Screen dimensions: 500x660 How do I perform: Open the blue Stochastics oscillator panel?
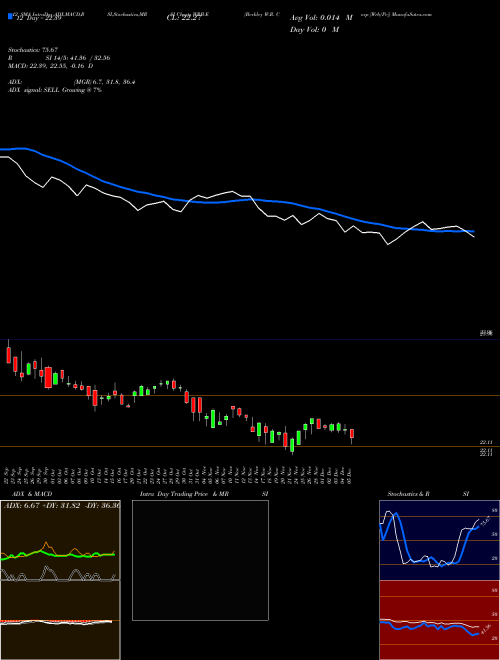coord(439,540)
